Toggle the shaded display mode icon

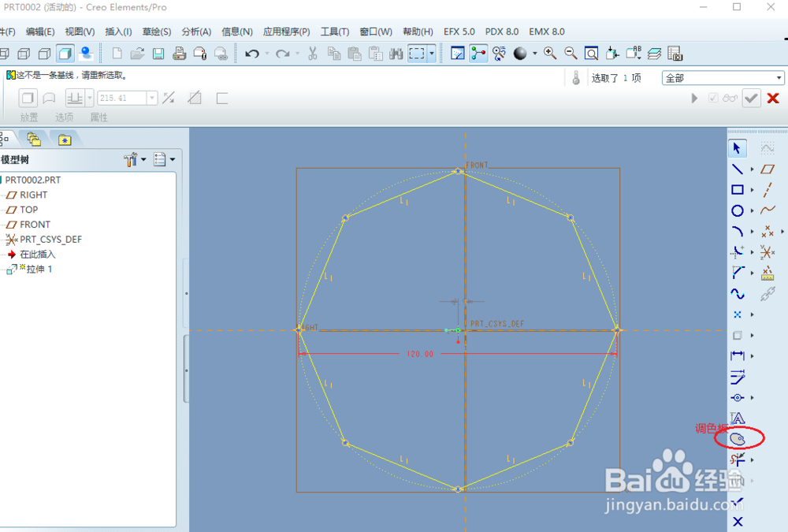pos(65,54)
